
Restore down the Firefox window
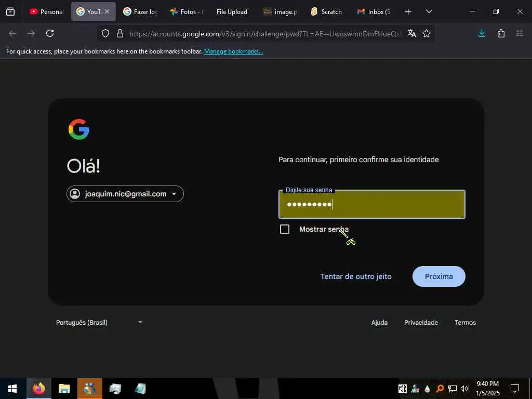(x=496, y=11)
